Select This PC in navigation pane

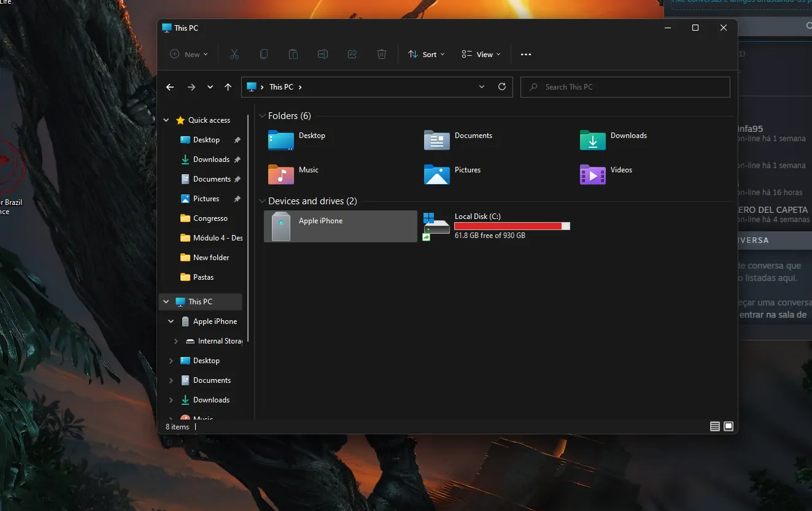tap(200, 302)
